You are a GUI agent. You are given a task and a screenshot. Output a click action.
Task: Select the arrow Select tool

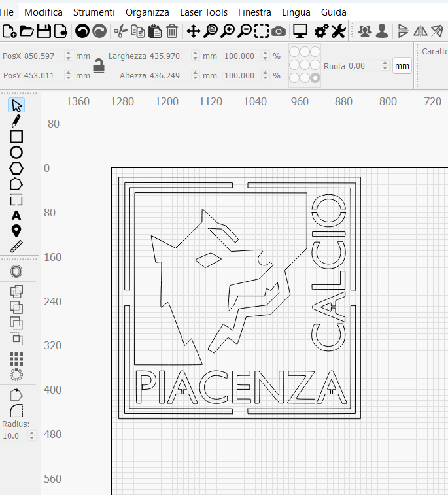click(16, 105)
